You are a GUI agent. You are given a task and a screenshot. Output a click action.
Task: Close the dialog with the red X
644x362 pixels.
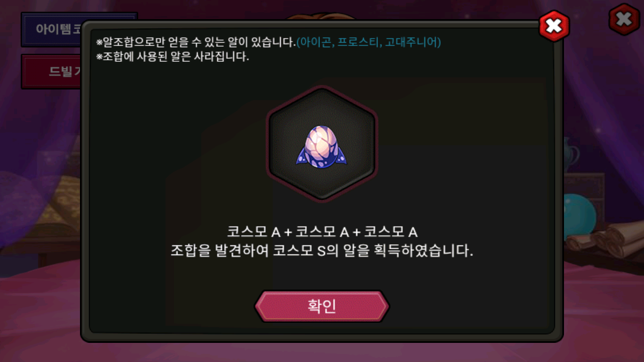pyautogui.click(x=554, y=26)
